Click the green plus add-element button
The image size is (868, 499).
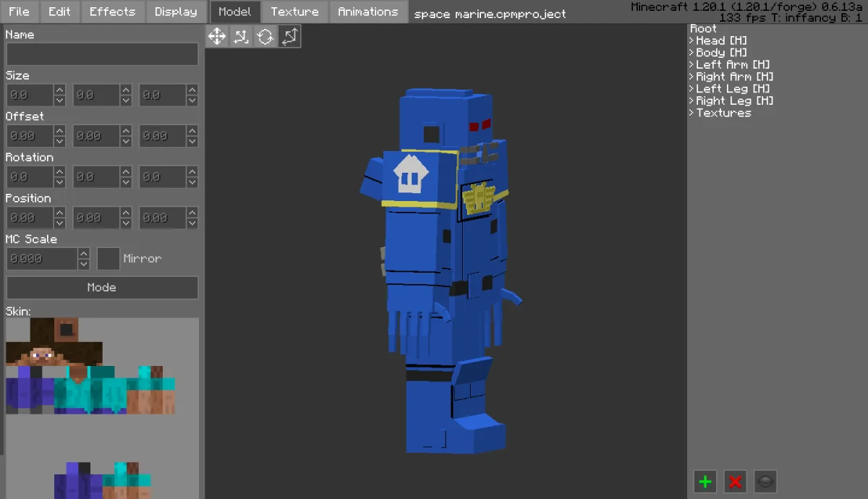[705, 481]
